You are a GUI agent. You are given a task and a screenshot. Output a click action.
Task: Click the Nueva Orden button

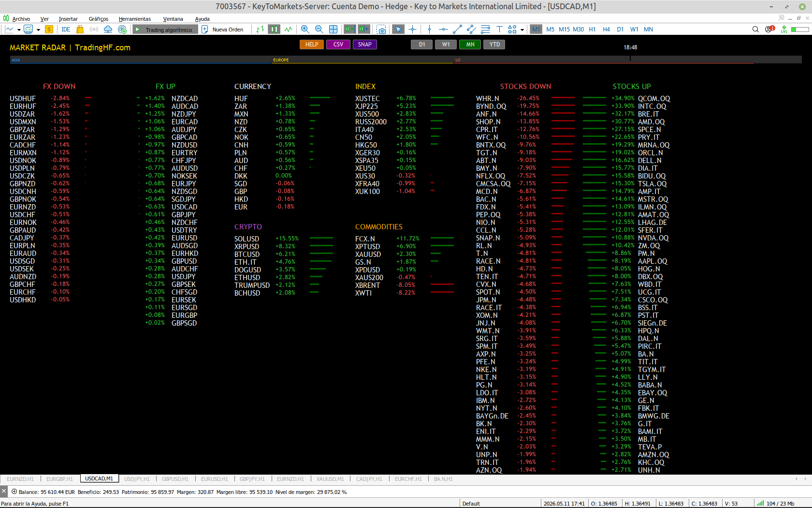223,30
